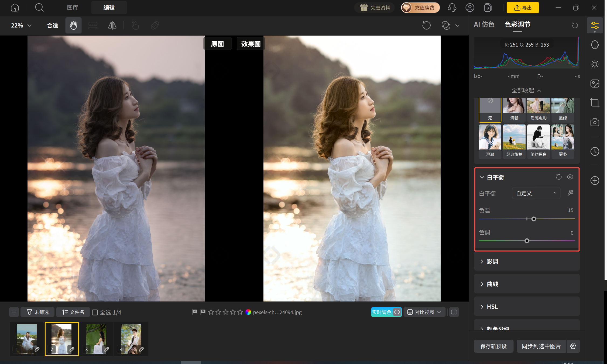
Task: Select the hand pan tool
Action: [x=73, y=25]
